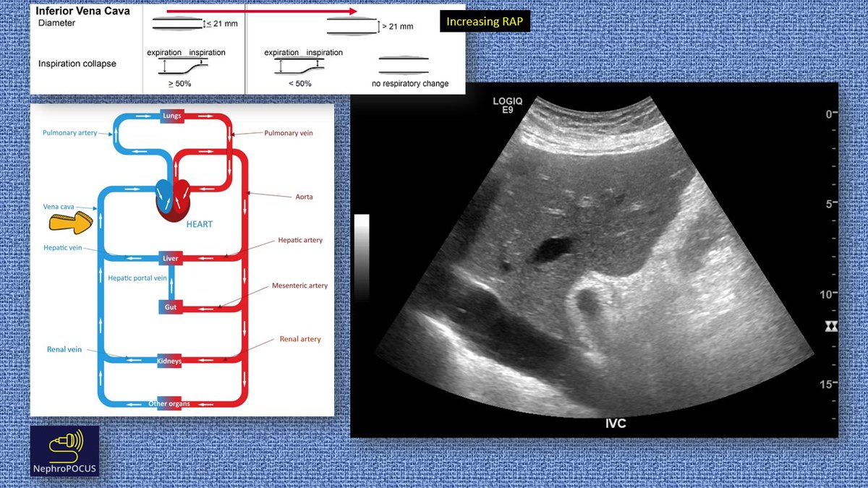This screenshot has width=868, height=488.
Task: Select the "Inspiration collapse" row label
Action: (x=77, y=64)
